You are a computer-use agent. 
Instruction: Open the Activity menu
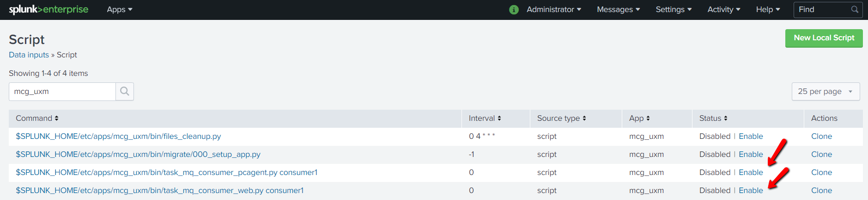[723, 10]
